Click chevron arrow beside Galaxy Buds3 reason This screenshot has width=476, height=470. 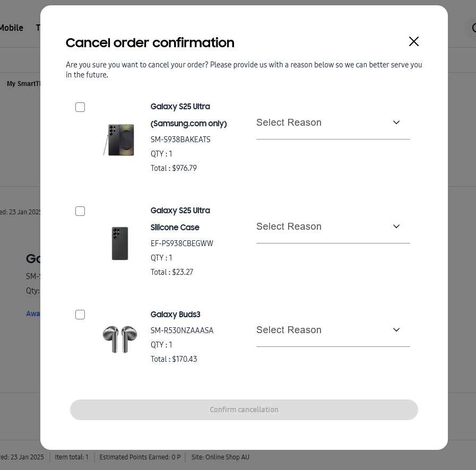(x=396, y=330)
